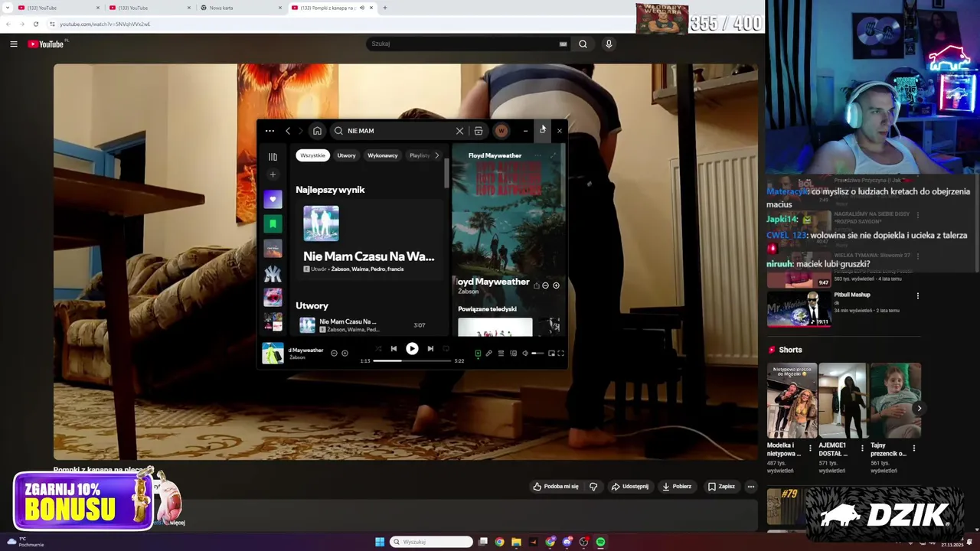Open top result Nie Mam Czasu Na Wa...
This screenshot has width=980, height=551.
[x=369, y=240]
